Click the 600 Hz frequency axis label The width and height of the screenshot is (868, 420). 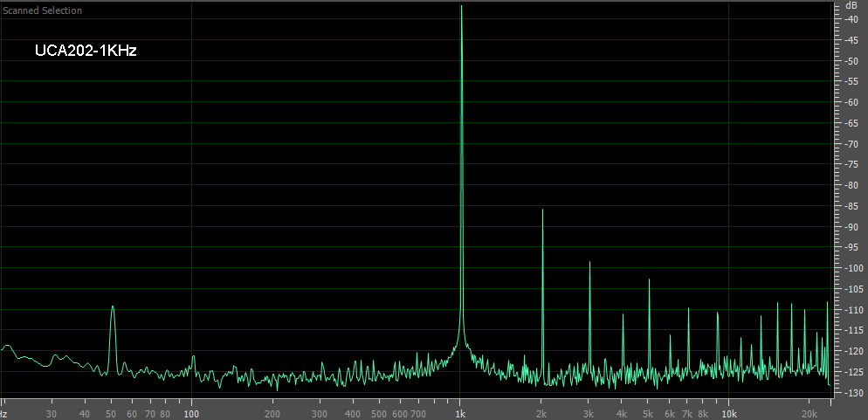(x=400, y=414)
